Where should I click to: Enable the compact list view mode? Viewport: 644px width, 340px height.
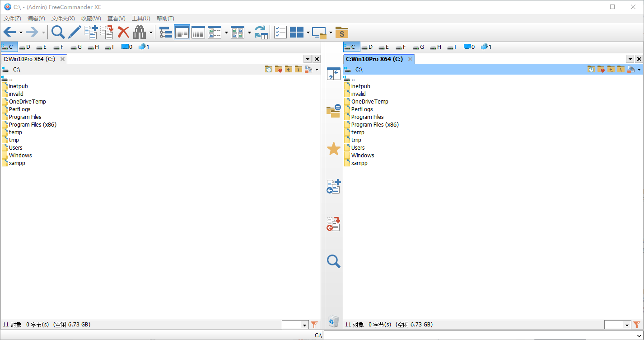[198, 32]
